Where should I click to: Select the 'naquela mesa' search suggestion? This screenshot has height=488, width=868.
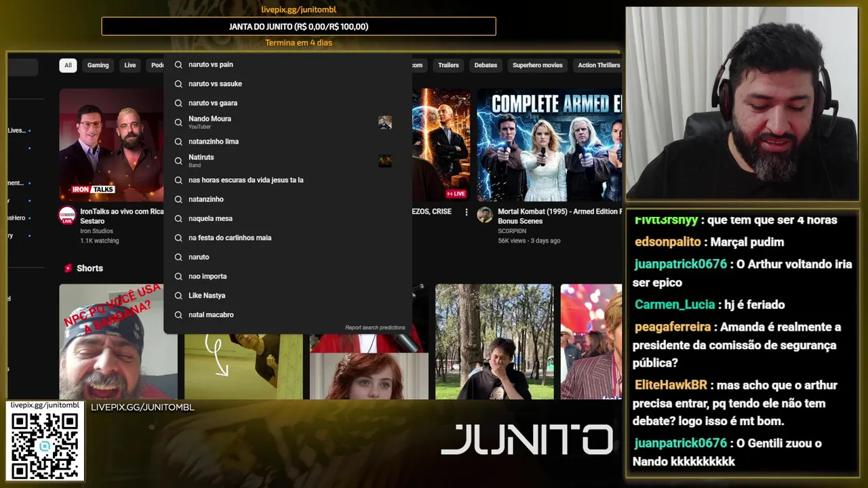[288, 218]
